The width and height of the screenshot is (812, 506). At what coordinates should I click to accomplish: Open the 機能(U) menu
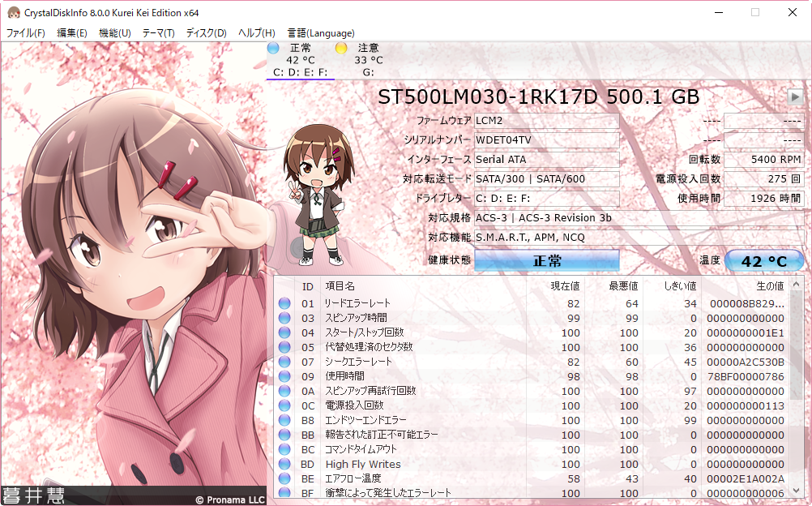pos(114,33)
